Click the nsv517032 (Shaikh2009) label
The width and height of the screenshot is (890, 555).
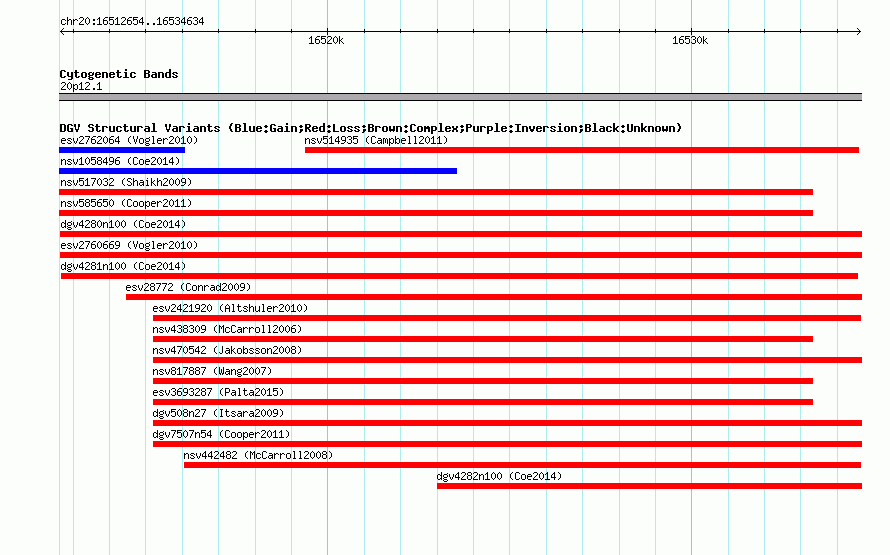click(126, 182)
